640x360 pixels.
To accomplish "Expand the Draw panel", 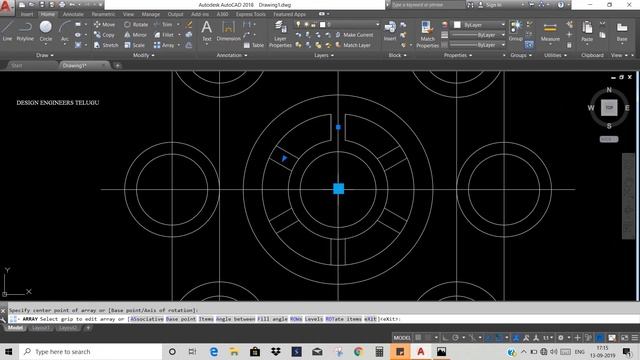I will tap(44, 55).
